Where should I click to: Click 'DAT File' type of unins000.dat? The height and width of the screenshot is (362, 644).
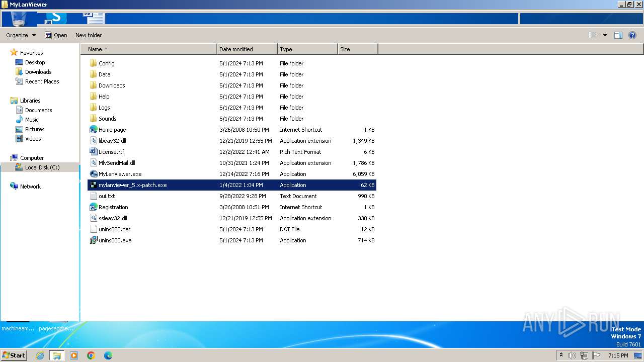tap(290, 229)
